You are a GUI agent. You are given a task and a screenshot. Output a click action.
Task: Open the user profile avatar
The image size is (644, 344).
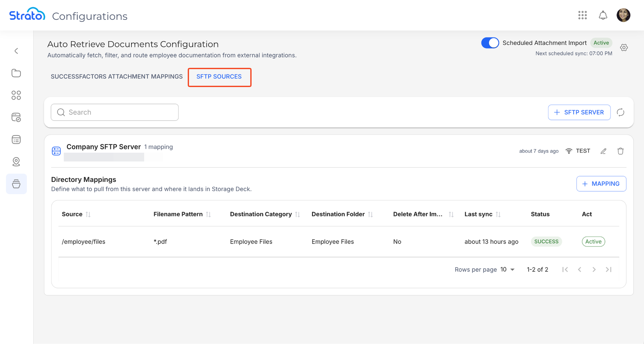click(x=624, y=15)
